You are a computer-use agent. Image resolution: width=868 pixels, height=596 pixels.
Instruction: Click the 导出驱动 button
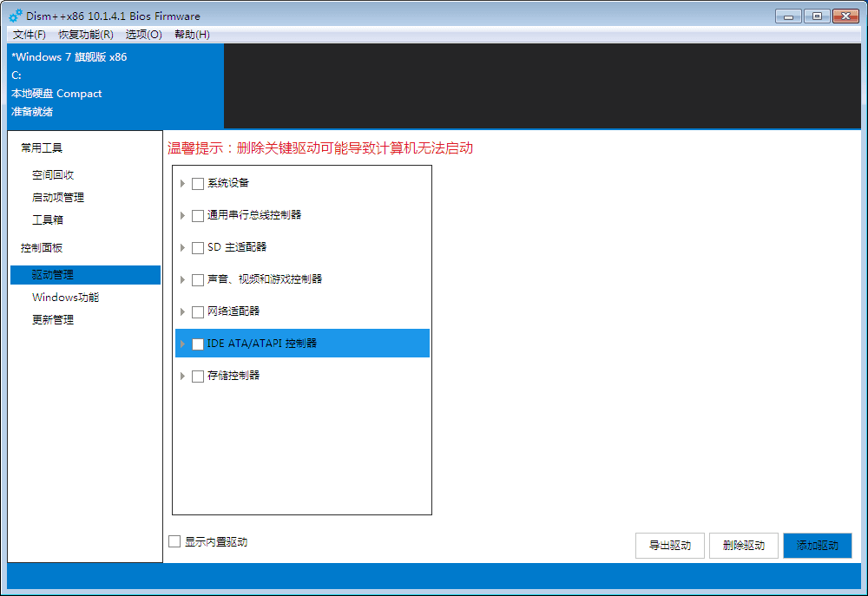pyautogui.click(x=669, y=546)
